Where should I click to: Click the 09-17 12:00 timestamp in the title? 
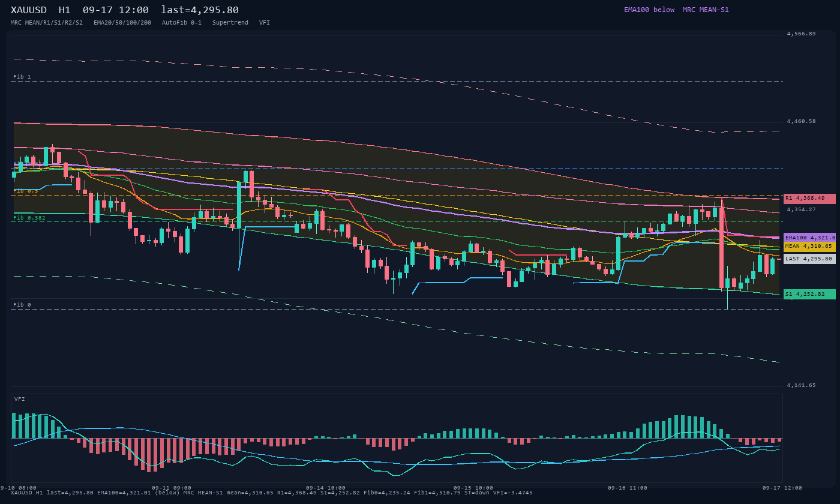pos(116,10)
